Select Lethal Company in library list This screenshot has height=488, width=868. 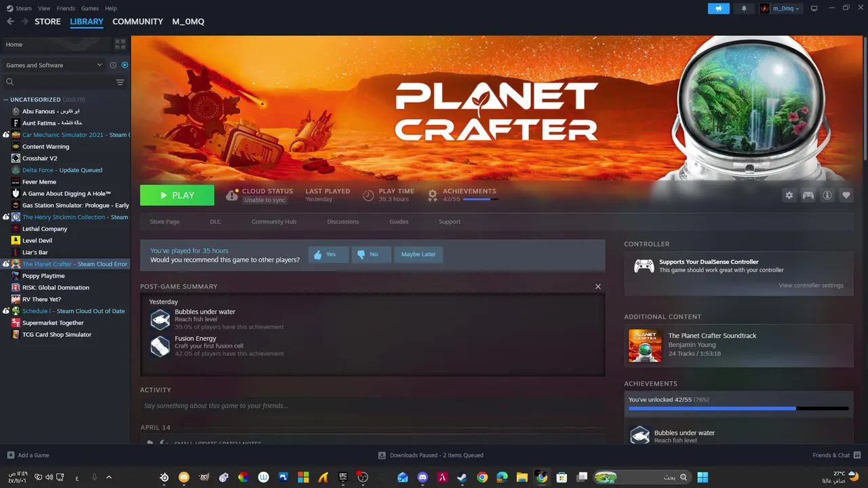[x=45, y=229]
